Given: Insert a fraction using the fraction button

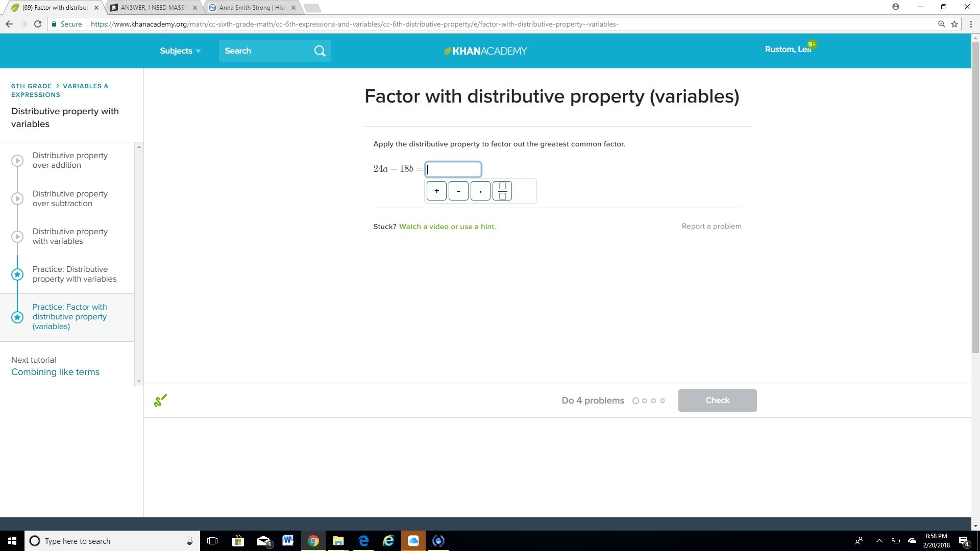Looking at the screenshot, I should click(502, 191).
